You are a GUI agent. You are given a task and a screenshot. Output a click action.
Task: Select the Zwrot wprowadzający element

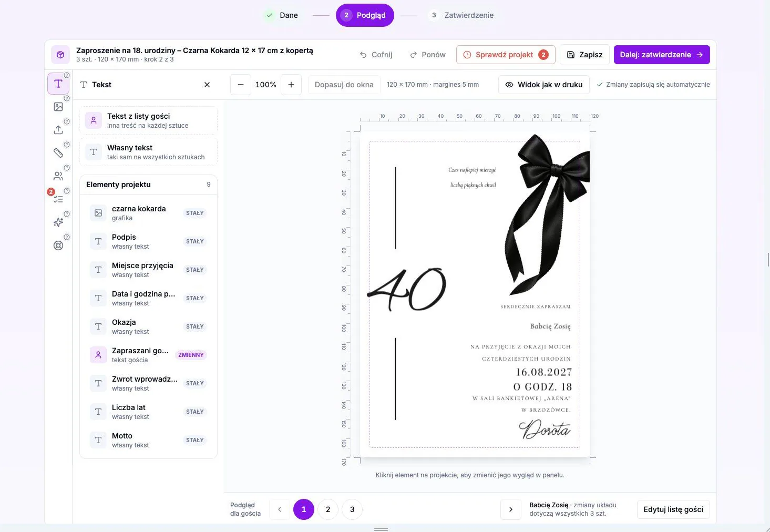pos(148,383)
